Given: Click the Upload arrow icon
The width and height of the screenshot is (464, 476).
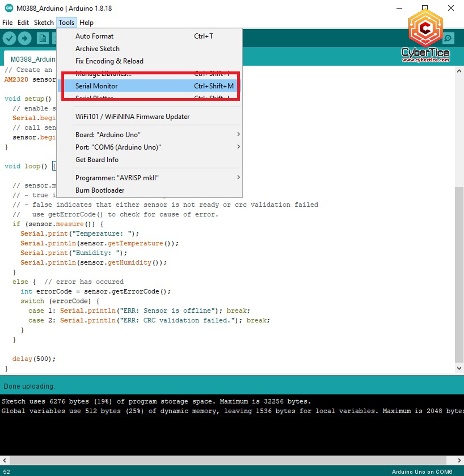Looking at the screenshot, I should (x=24, y=38).
